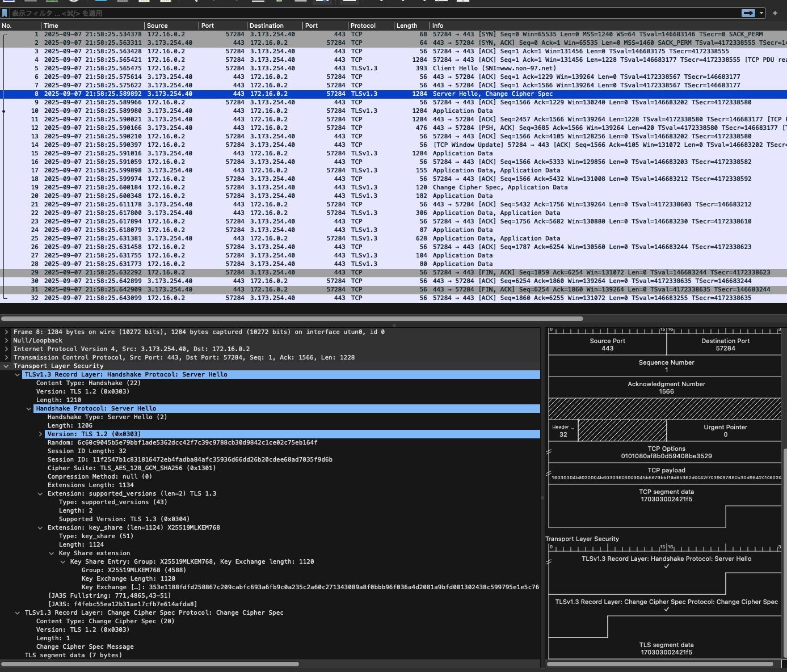
Task: Click the TCP payload diagram field
Action: tap(666, 474)
